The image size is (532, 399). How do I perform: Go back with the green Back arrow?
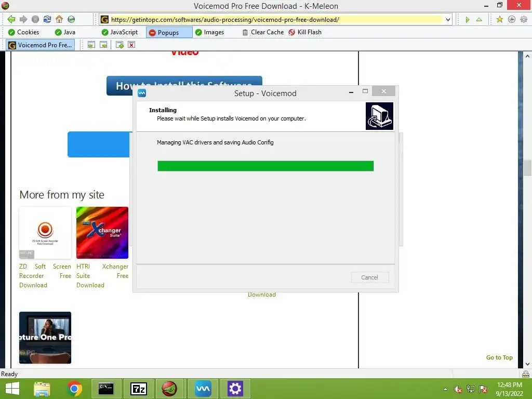[x=11, y=19]
